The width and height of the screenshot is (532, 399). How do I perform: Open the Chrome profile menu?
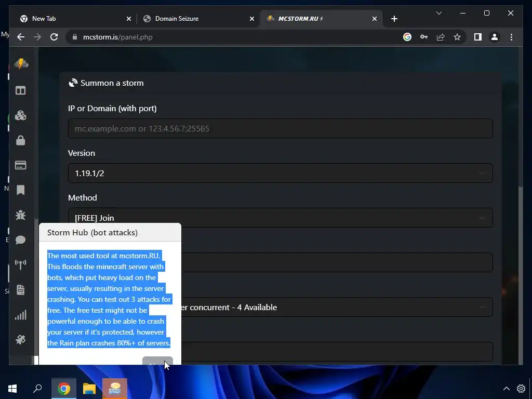(x=495, y=37)
